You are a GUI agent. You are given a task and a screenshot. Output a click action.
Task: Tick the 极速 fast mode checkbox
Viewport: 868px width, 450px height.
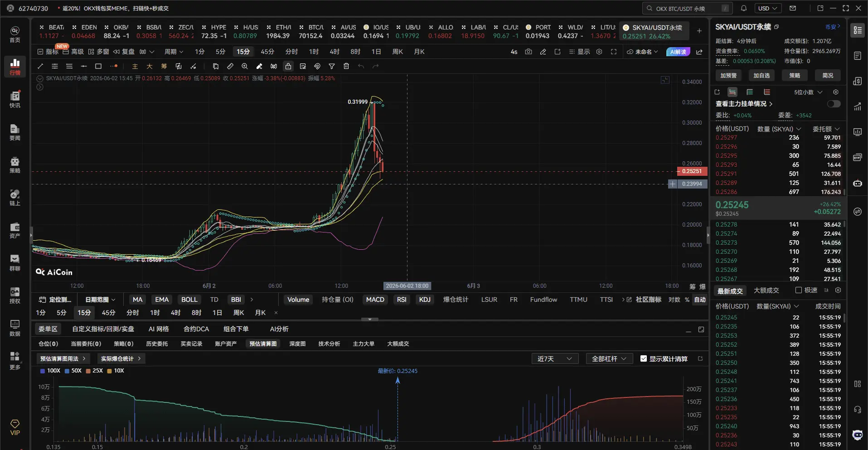tap(799, 290)
